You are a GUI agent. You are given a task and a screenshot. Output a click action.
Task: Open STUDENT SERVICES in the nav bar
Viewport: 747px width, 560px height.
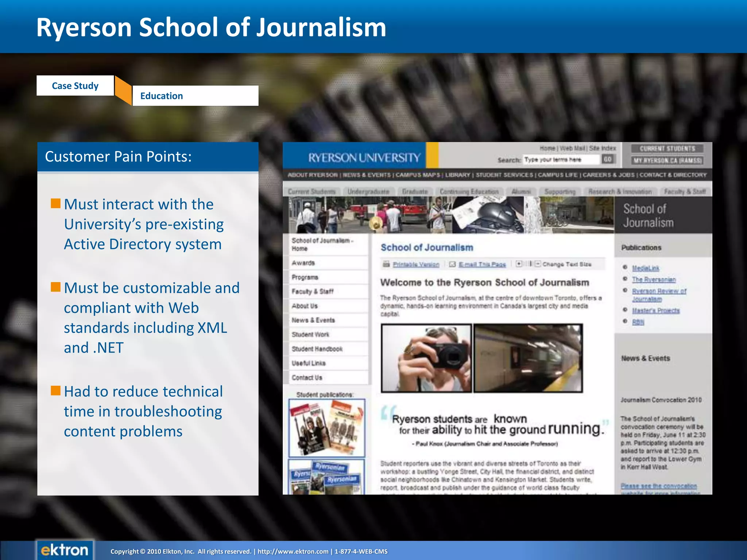coord(504,175)
